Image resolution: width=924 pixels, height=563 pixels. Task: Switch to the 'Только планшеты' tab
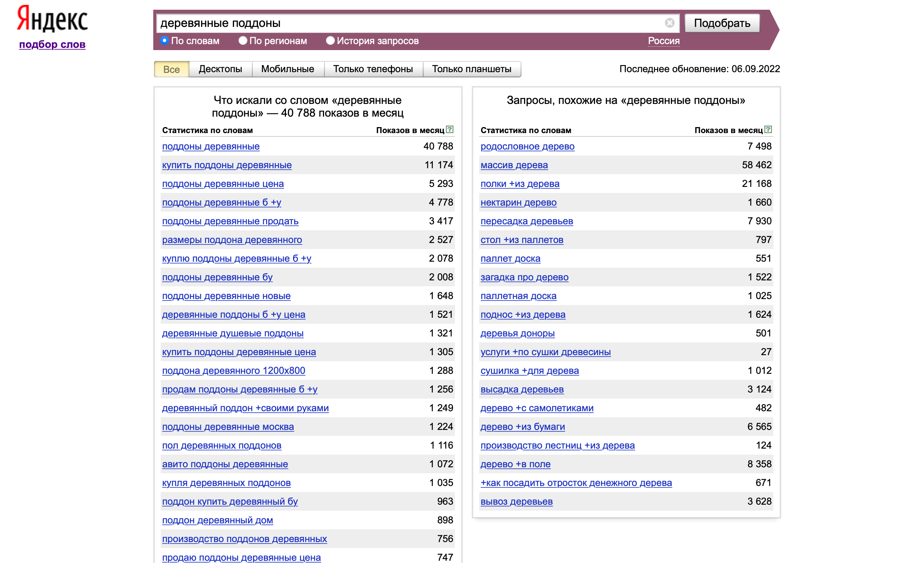click(x=472, y=69)
